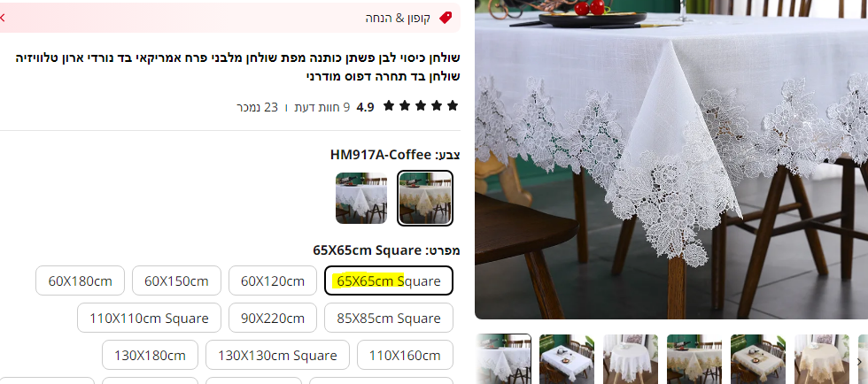Pick the 90X220cm size
The image size is (868, 384).
pos(273,318)
